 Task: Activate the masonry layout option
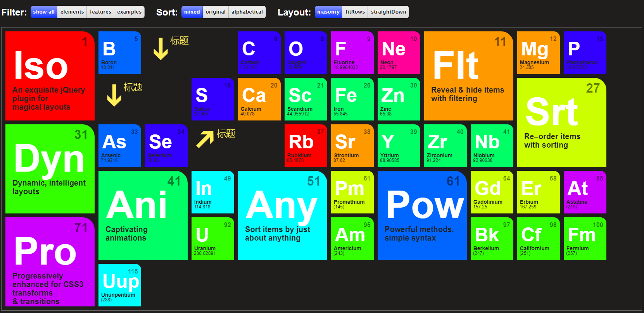coord(328,12)
